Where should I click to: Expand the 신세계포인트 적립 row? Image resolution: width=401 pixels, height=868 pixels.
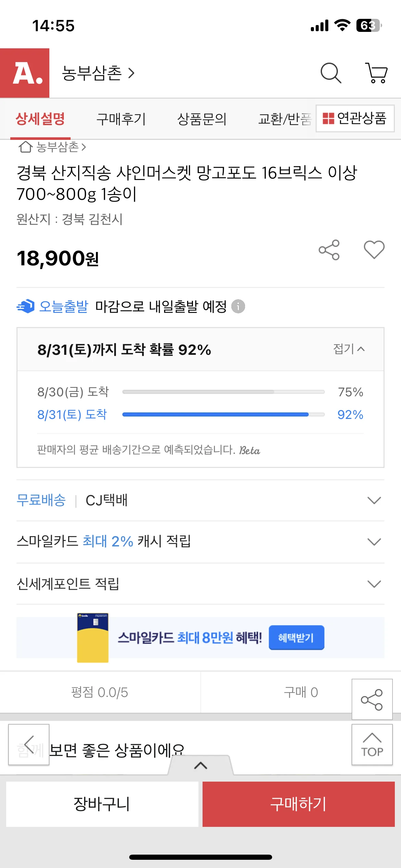[374, 584]
